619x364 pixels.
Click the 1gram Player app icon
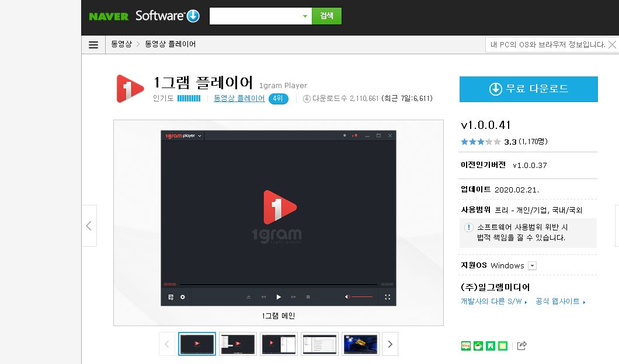[130, 88]
